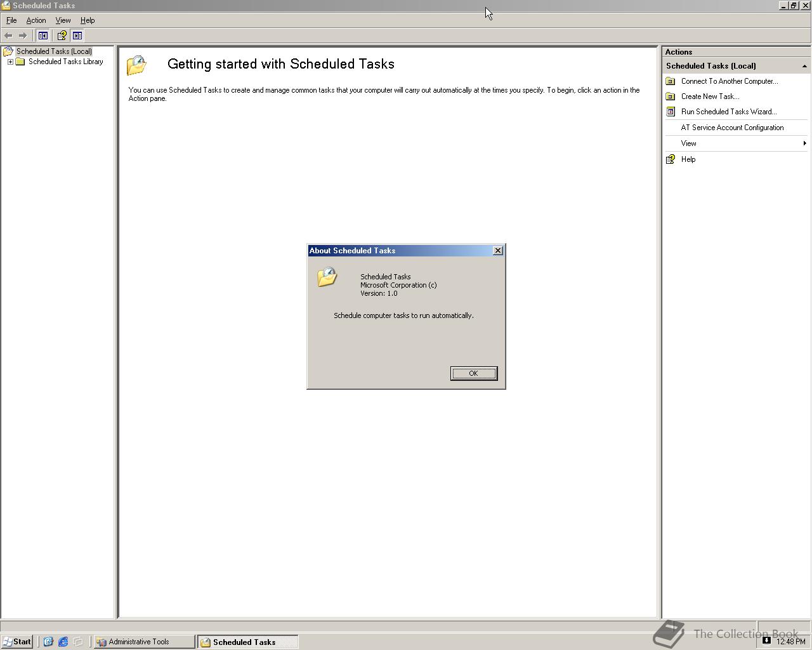
Task: Click the Scheduled Tasks taskbar button
Action: point(247,642)
